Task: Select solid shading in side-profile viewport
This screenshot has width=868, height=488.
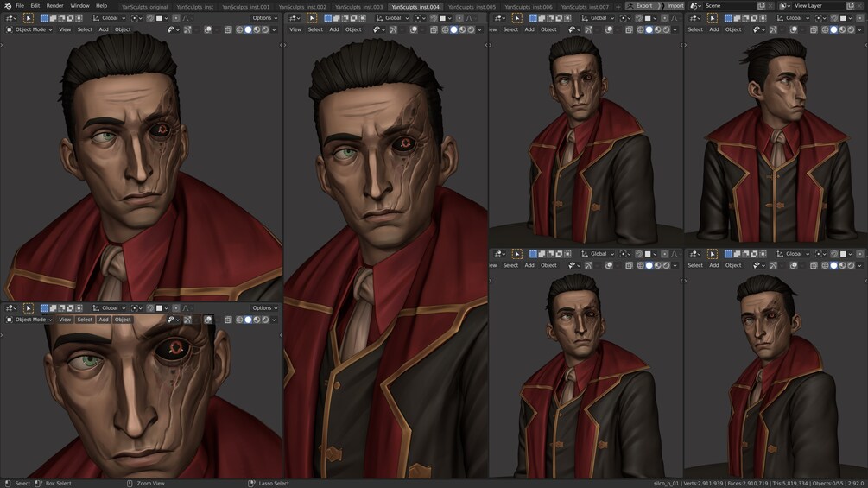Action: 833,29
